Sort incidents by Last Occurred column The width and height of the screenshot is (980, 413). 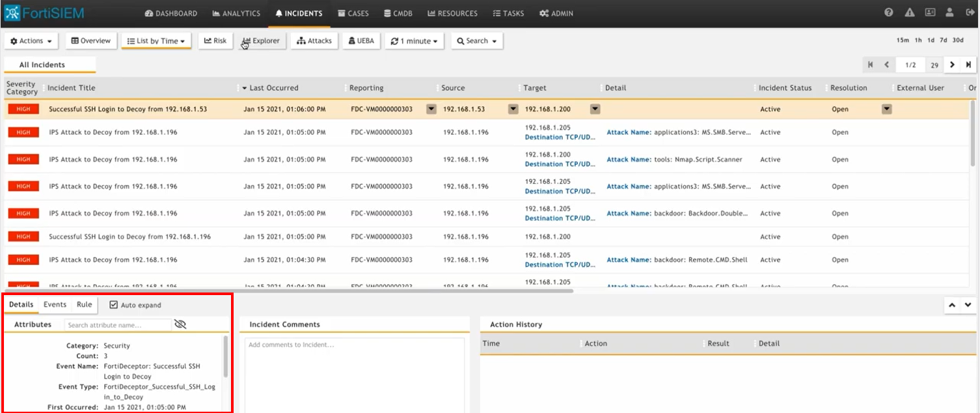273,88
